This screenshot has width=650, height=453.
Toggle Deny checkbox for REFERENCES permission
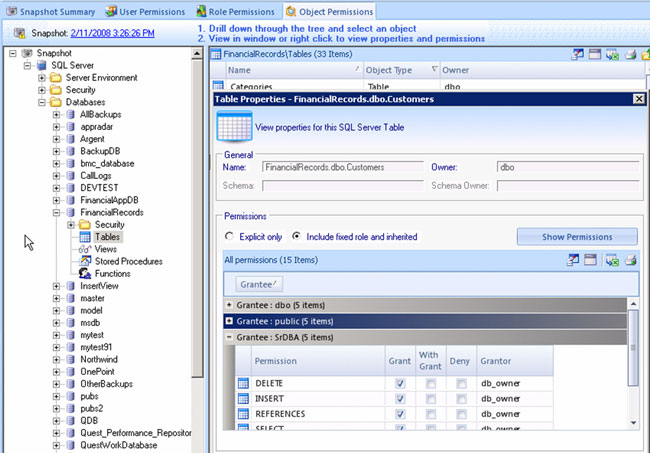click(x=461, y=414)
